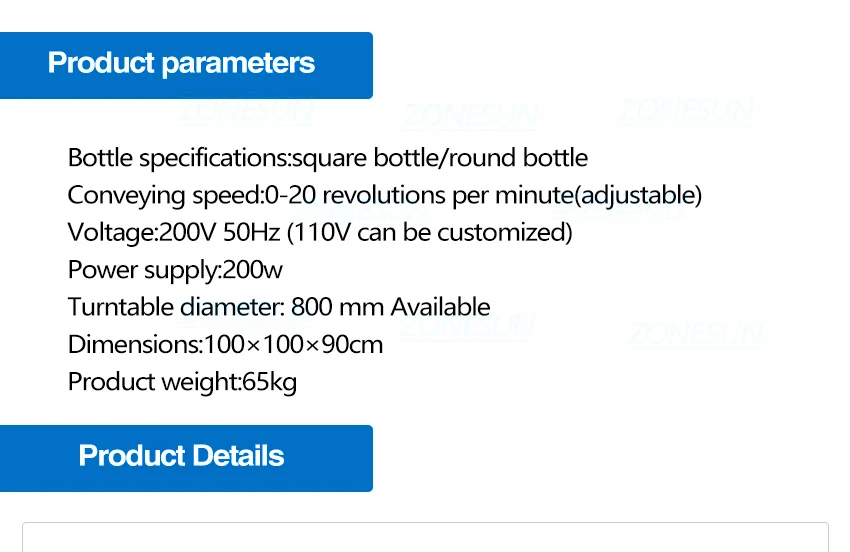Click the 100×100×90cm dimensions value
850x552 pixels.
294,345
